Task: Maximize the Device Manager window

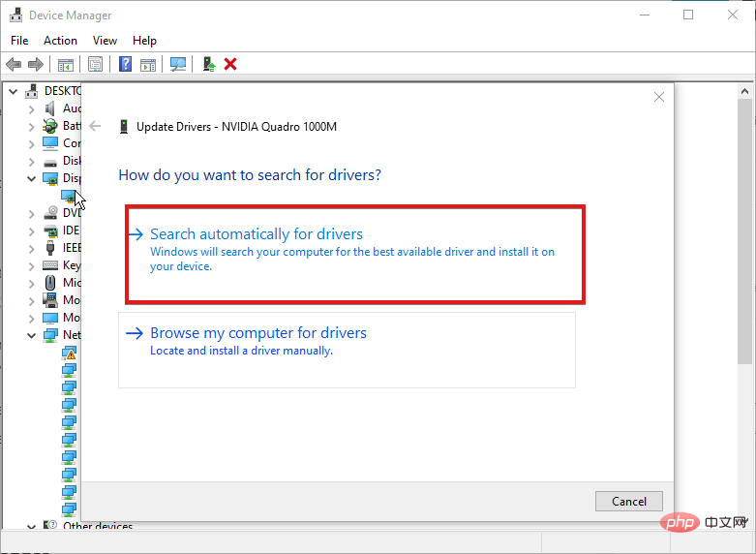Action: (x=688, y=15)
